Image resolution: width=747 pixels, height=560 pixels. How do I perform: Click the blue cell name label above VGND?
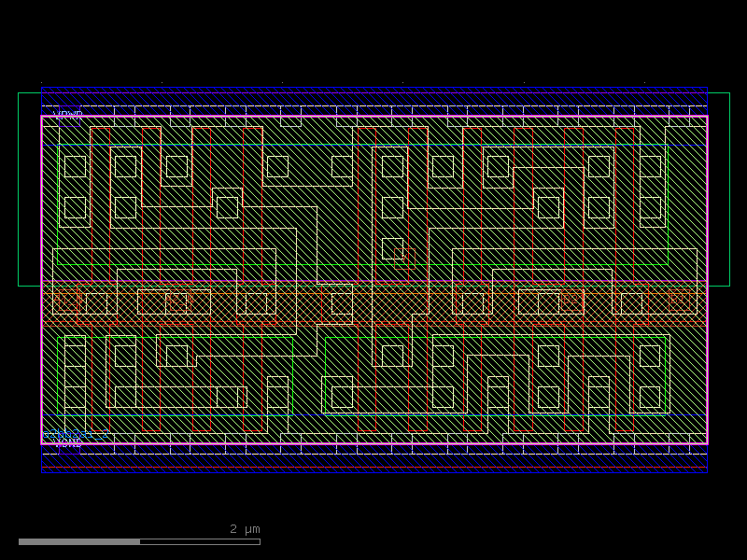click(77, 434)
